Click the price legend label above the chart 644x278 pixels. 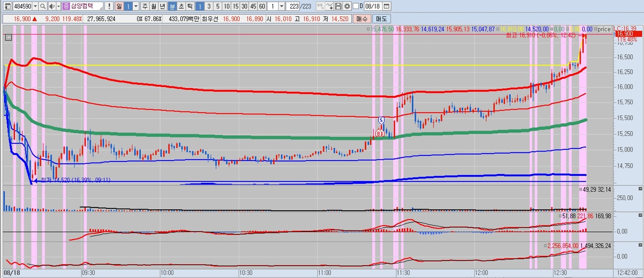point(604,29)
